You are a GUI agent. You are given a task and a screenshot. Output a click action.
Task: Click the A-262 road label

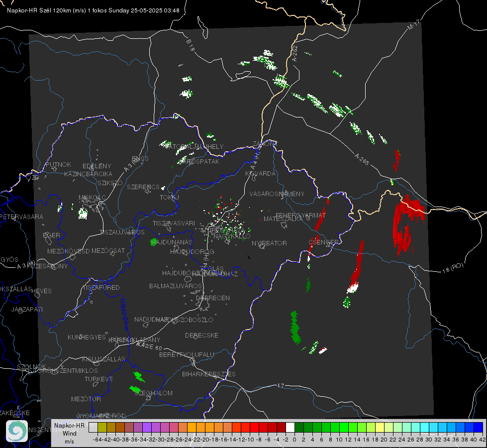point(294,53)
